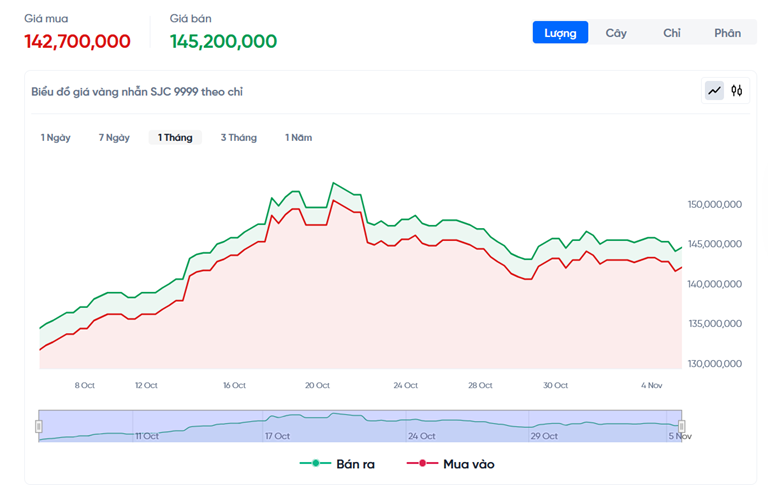Click the Giá mua value 142,700,000
768x485 pixels.
pos(77,41)
